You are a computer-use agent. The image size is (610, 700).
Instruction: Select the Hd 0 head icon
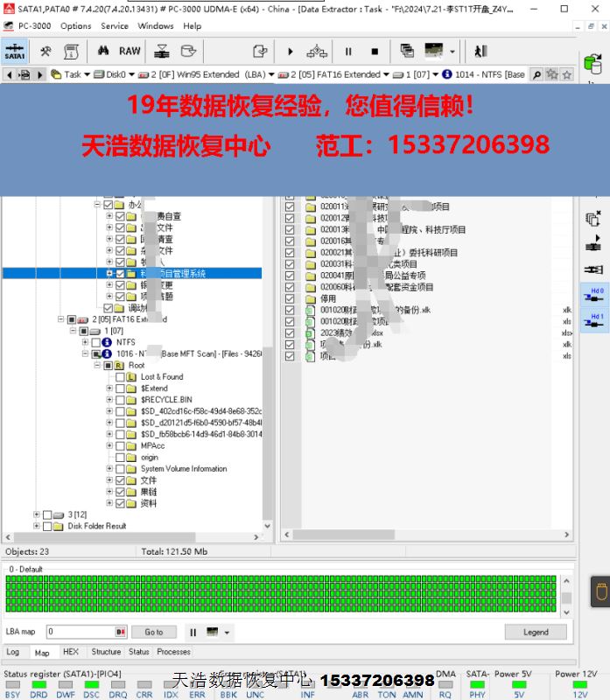(594, 296)
